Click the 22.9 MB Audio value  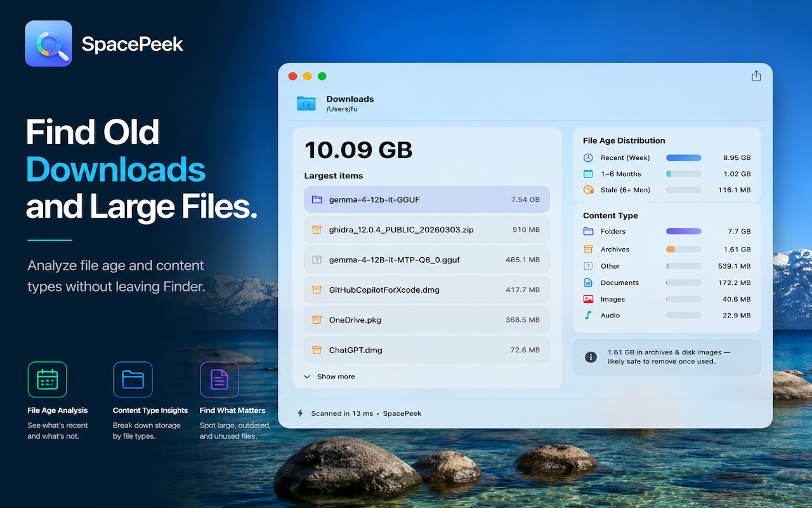pos(737,316)
